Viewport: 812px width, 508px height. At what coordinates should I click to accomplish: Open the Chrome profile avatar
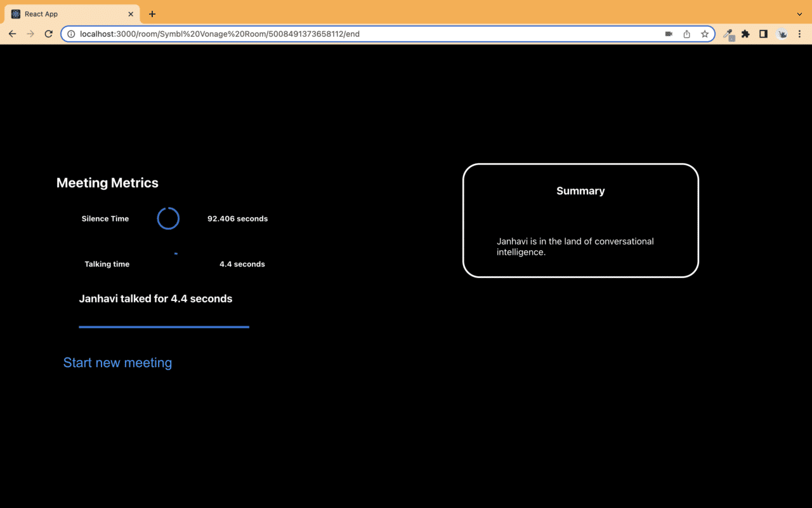click(x=782, y=34)
